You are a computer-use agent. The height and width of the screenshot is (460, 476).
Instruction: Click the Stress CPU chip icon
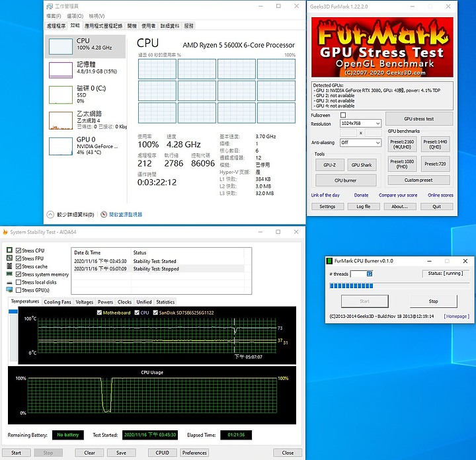pyautogui.click(x=9, y=250)
